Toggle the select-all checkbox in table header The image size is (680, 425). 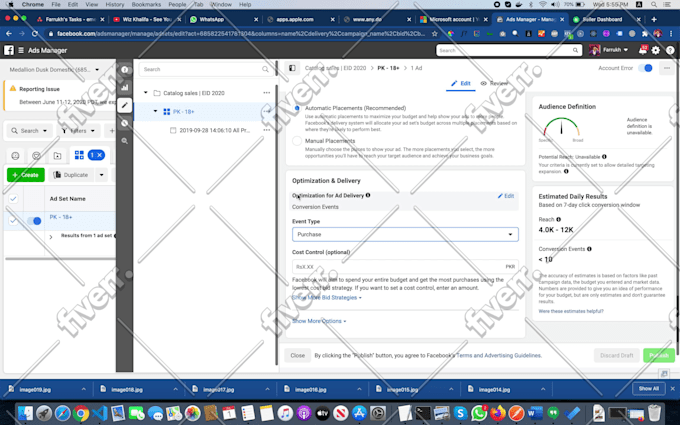(x=13, y=199)
